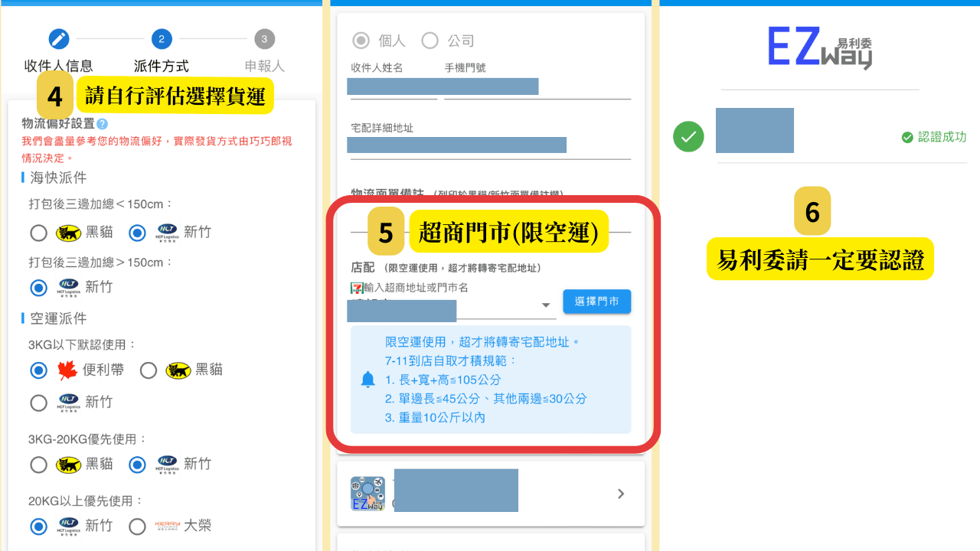The width and height of the screenshot is (980, 551).
Task: Select 新竹 for sea express over 150cm
Action: (39, 288)
